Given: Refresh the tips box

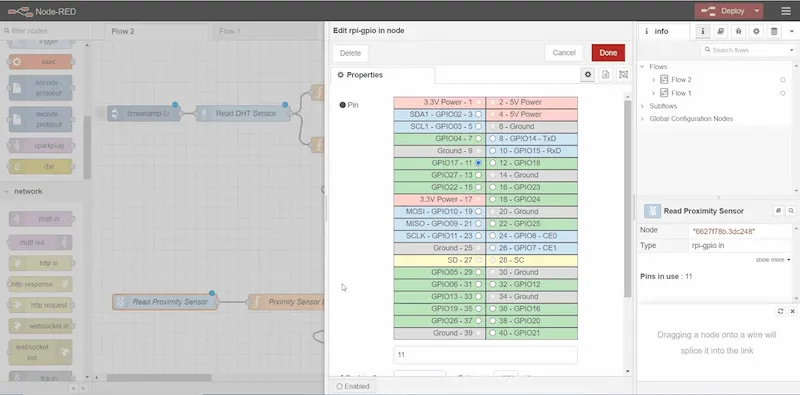Looking at the screenshot, I should (x=780, y=311).
